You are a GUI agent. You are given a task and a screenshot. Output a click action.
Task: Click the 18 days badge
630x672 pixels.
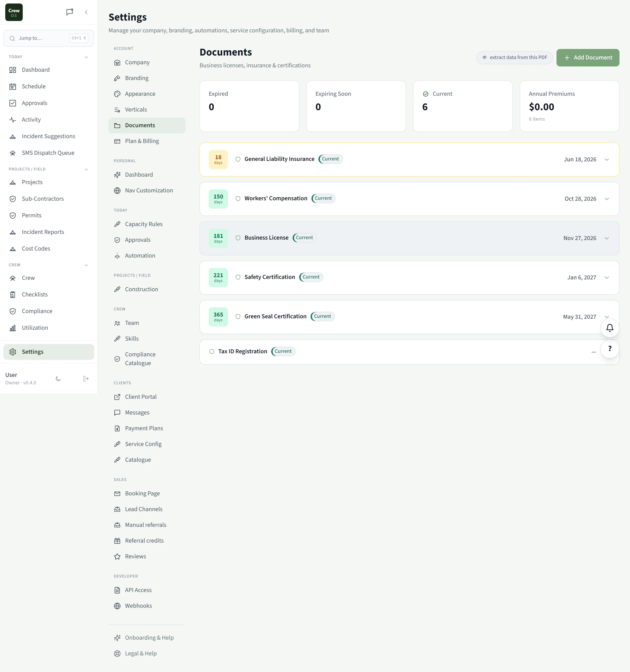(218, 160)
